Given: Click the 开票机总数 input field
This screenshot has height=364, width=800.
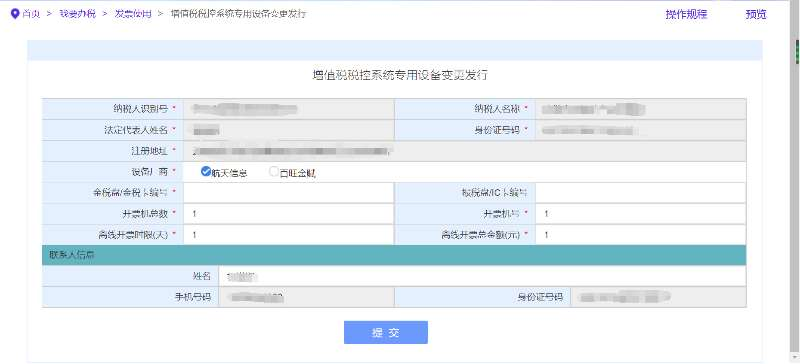Looking at the screenshot, I should (x=289, y=213).
